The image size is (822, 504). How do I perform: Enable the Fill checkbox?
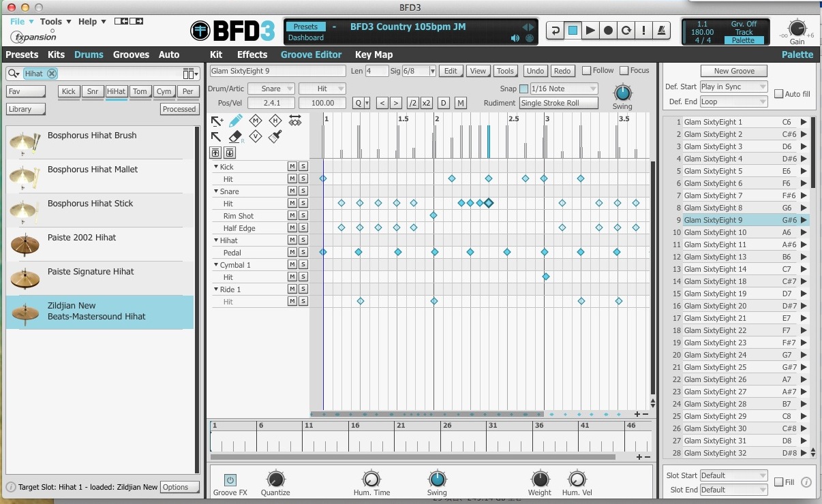coord(779,482)
